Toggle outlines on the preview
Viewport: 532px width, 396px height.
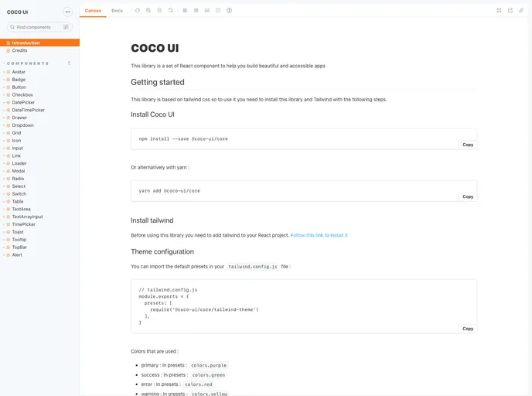click(x=218, y=11)
